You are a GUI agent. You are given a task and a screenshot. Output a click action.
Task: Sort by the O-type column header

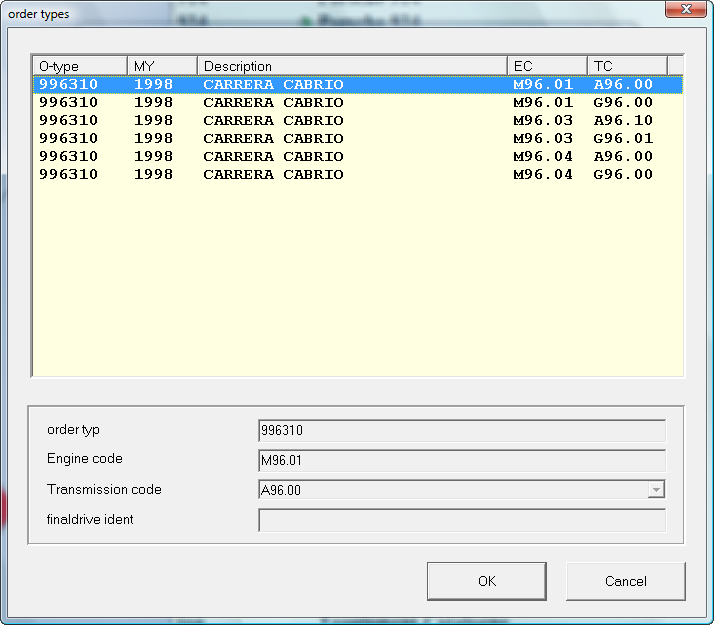tap(80, 66)
